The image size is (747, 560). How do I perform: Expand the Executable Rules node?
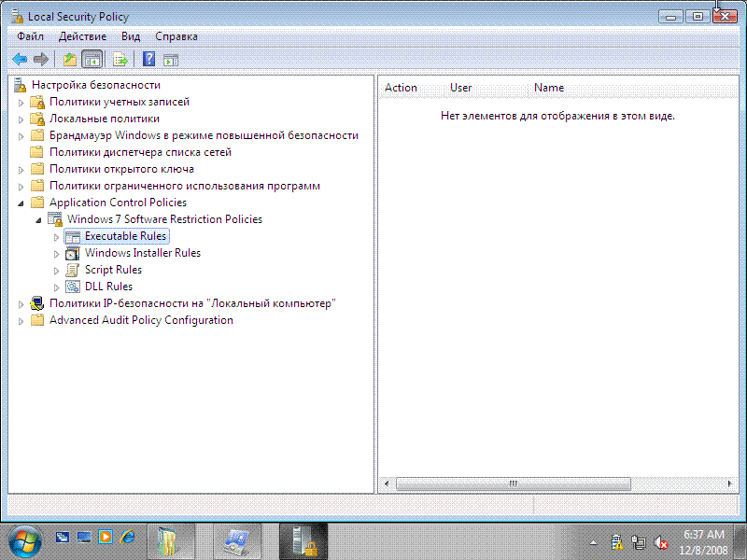pyautogui.click(x=56, y=237)
